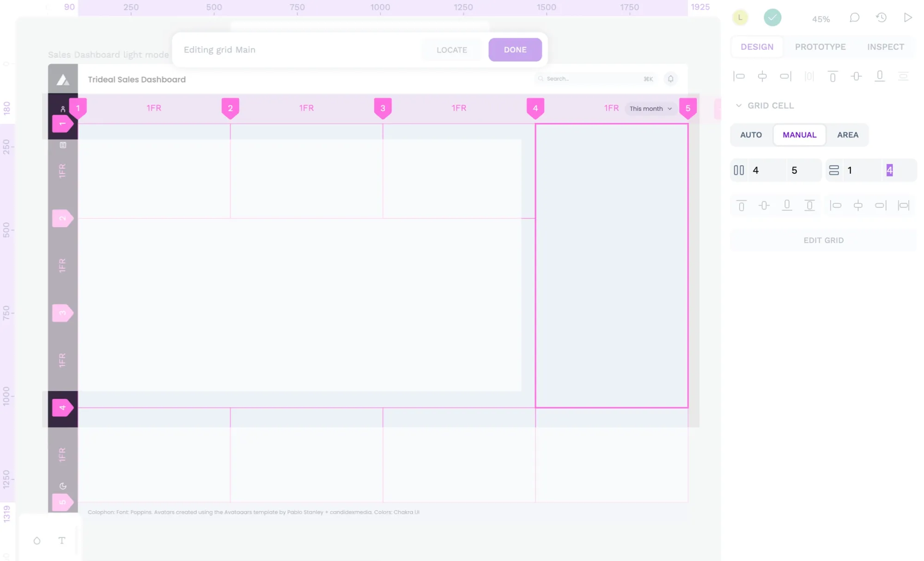Click the column separator icon in grid panel

[739, 170]
